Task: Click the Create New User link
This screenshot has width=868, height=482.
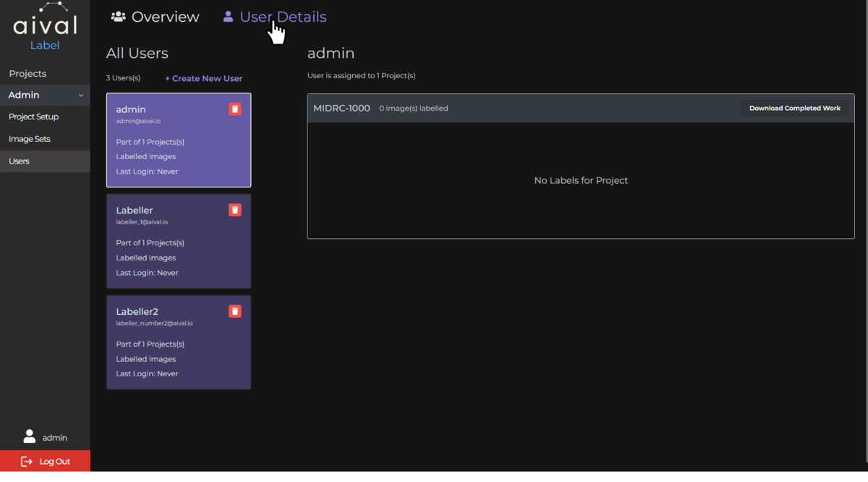Action: (203, 78)
